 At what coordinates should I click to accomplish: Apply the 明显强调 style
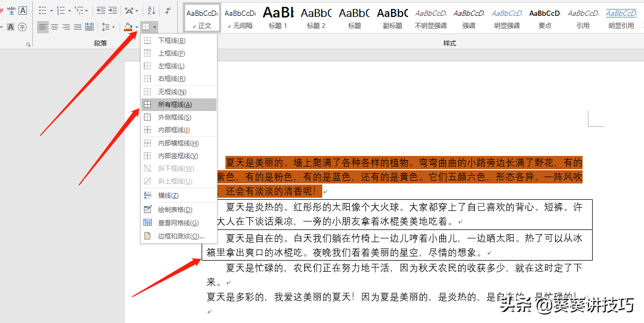click(x=507, y=17)
